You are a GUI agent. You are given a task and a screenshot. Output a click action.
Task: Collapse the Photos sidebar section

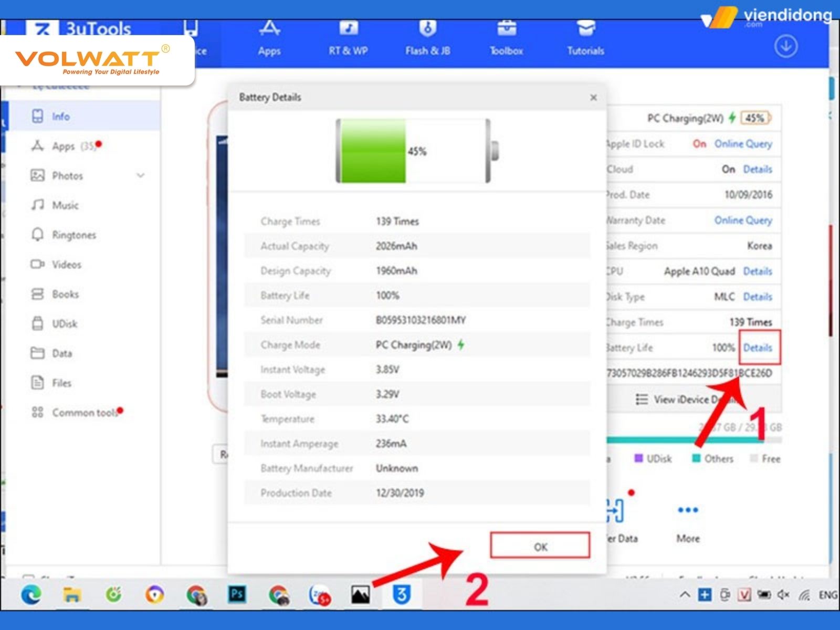point(140,175)
